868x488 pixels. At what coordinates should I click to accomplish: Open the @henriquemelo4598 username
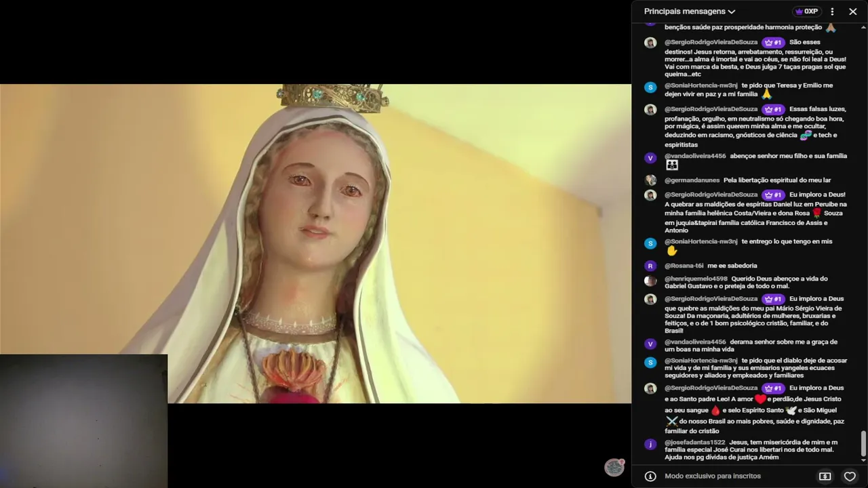[696, 279]
